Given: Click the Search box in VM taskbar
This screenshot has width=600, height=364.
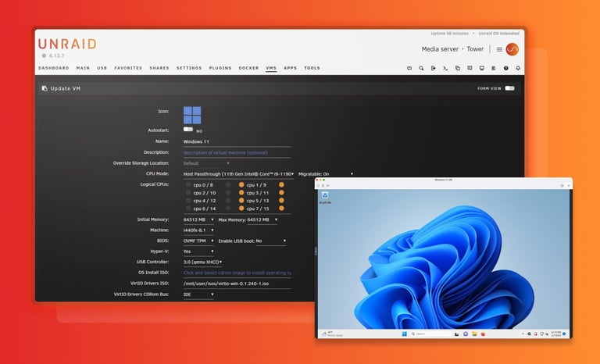Looking at the screenshot, I should [431, 334].
